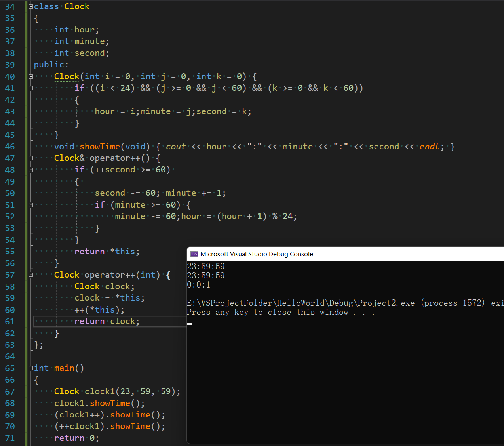Collapse the Clock constructor fold at line 40
Image resolution: width=504 pixels, height=446 pixels.
pos(30,76)
